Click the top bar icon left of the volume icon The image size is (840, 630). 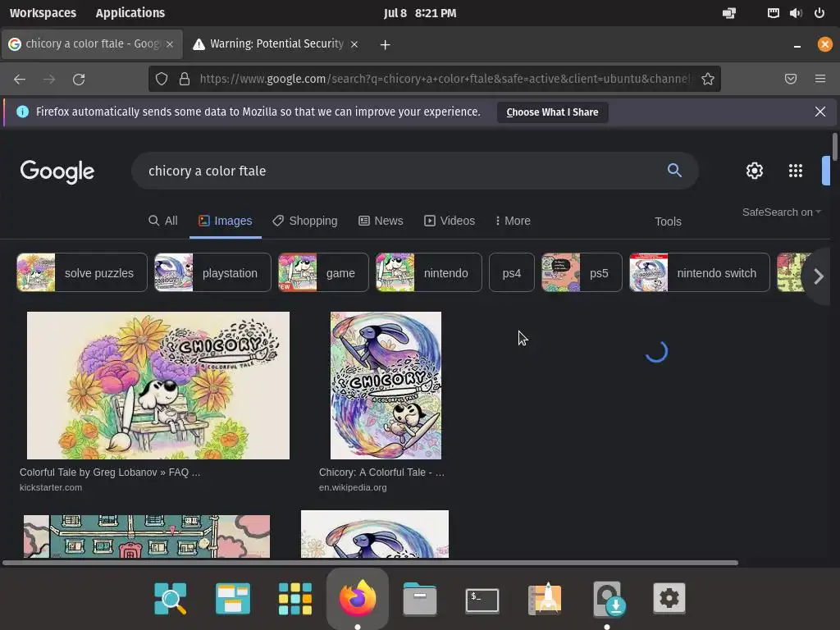click(773, 13)
